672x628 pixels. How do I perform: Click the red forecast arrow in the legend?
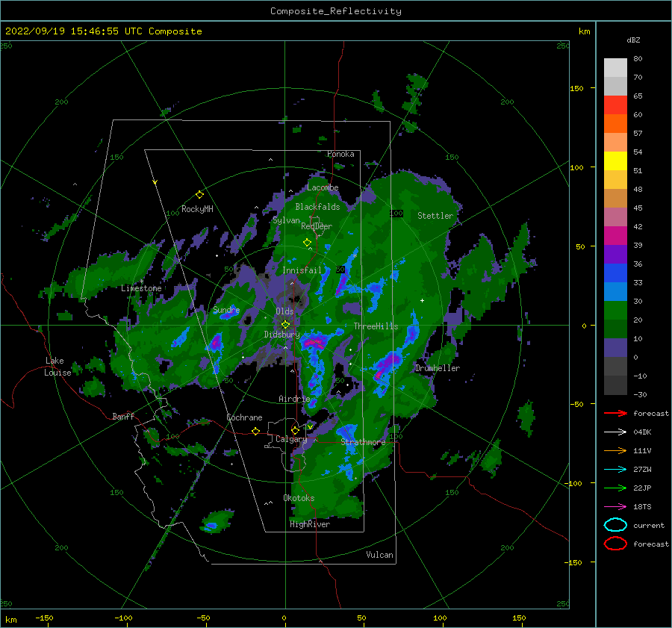(615, 413)
